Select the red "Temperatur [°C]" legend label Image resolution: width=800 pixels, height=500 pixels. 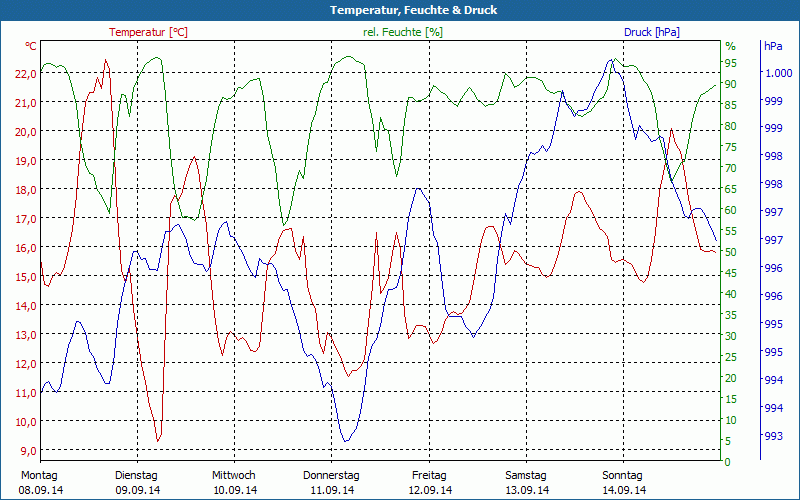[x=148, y=32]
